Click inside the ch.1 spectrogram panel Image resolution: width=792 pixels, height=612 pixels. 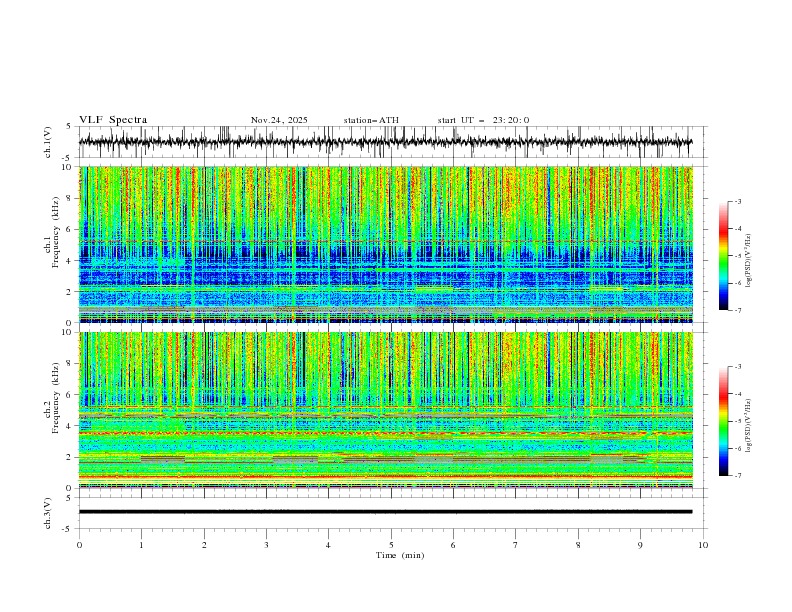(385, 244)
